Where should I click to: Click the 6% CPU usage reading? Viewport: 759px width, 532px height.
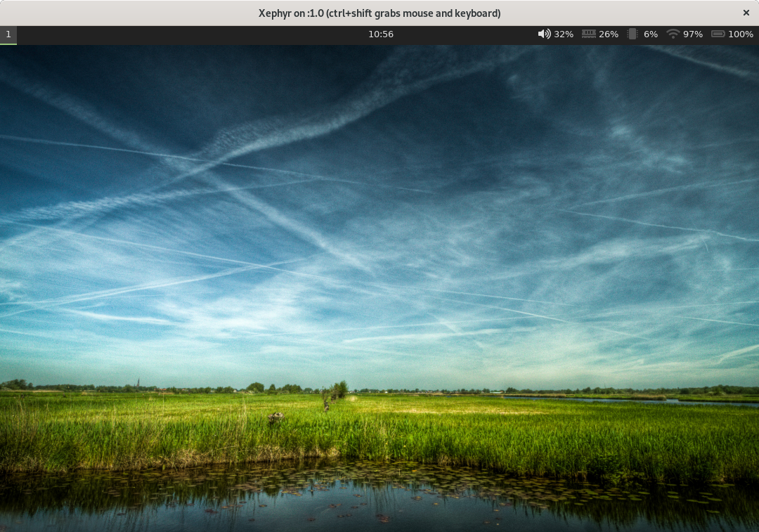[651, 34]
